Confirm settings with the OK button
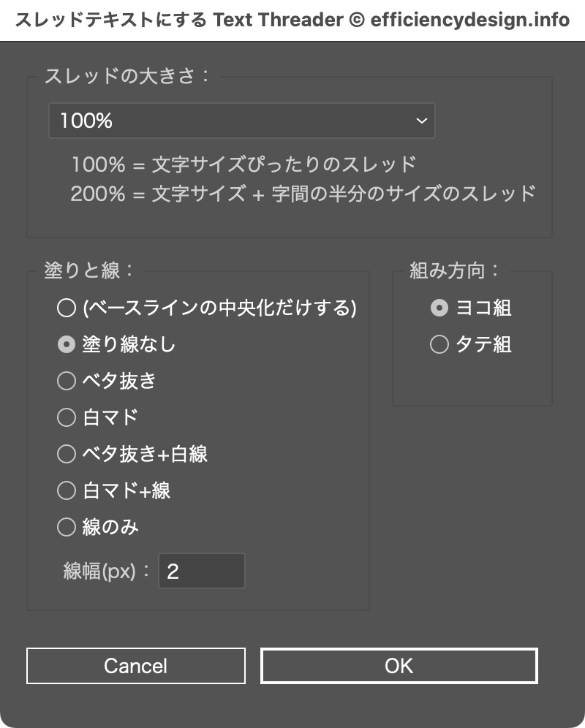585x728 pixels. pos(399,666)
